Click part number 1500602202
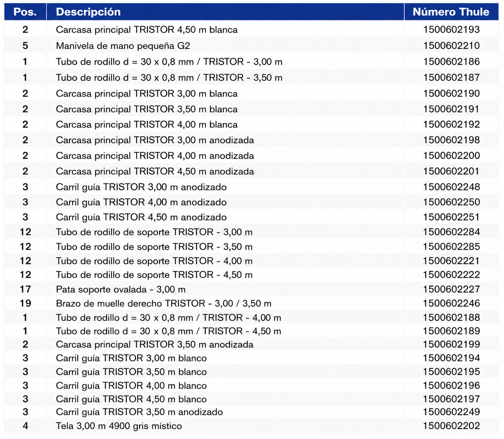This screenshot has height=439, width=504. coord(451,426)
